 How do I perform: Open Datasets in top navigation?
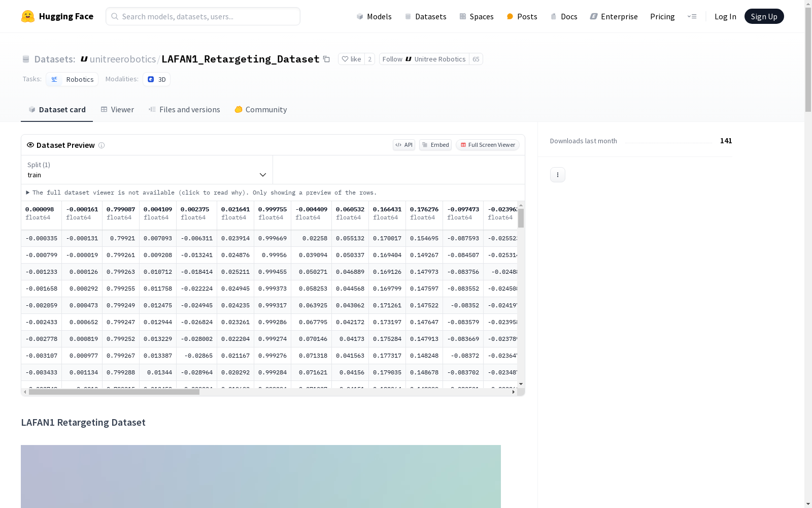click(425, 16)
